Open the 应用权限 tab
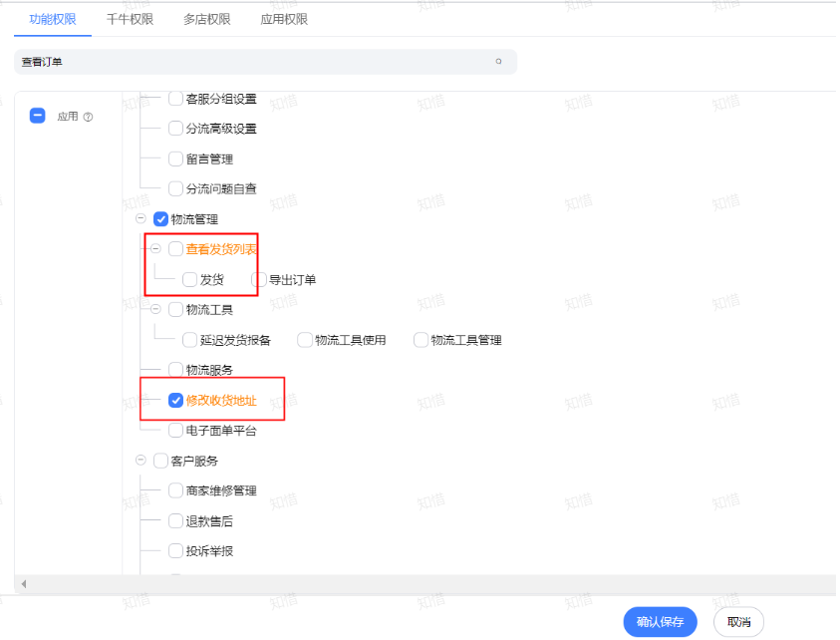 coord(284,19)
